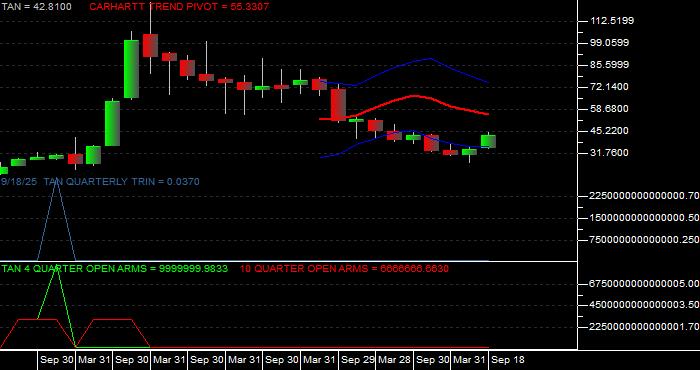Click the 99.0599 price axis value
The height and width of the screenshot is (370, 700).
pyautogui.click(x=609, y=42)
